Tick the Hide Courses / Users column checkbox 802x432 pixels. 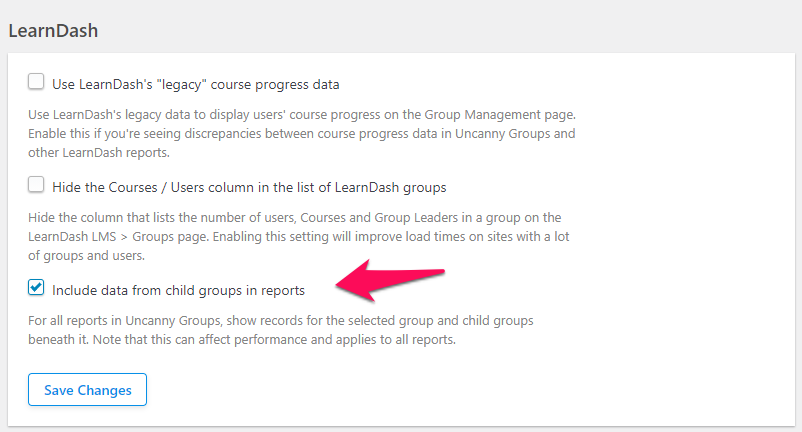[37, 185]
